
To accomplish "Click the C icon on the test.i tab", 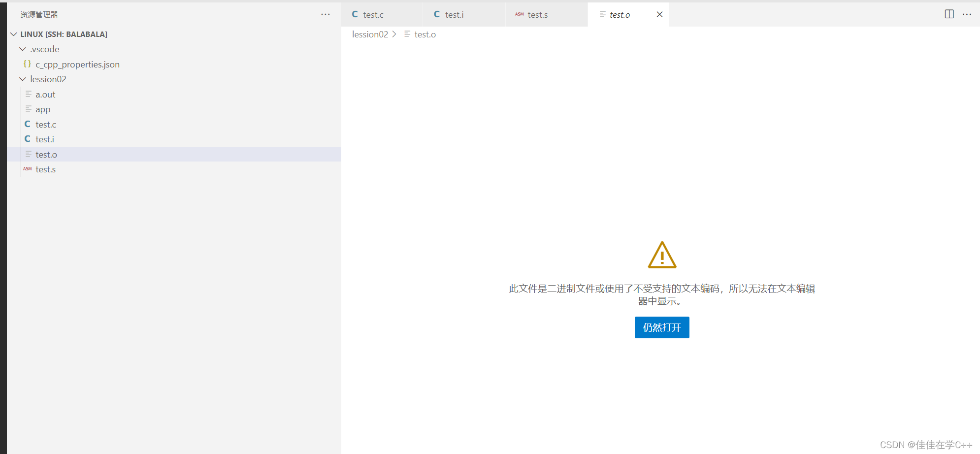I will click(x=436, y=14).
